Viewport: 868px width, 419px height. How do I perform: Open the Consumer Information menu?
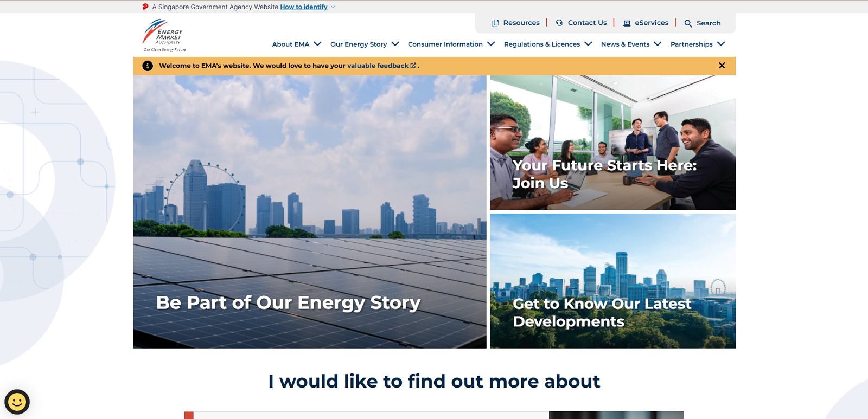point(445,44)
